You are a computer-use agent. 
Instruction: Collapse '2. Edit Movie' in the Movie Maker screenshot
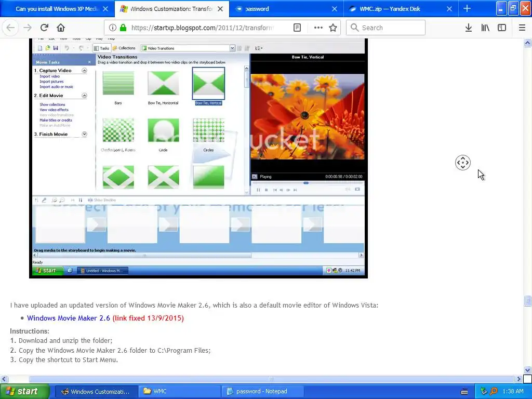coord(84,96)
